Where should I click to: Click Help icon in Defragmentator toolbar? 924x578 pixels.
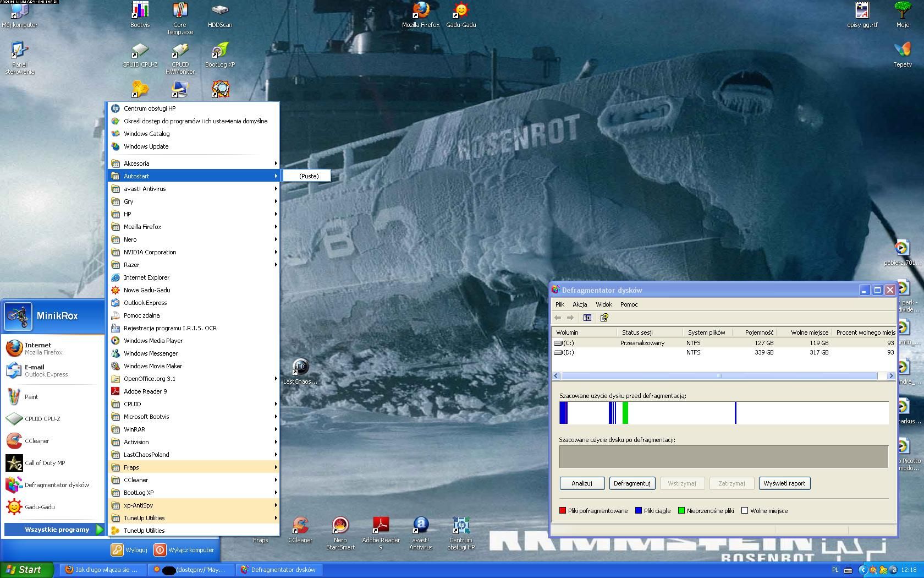[x=604, y=318]
